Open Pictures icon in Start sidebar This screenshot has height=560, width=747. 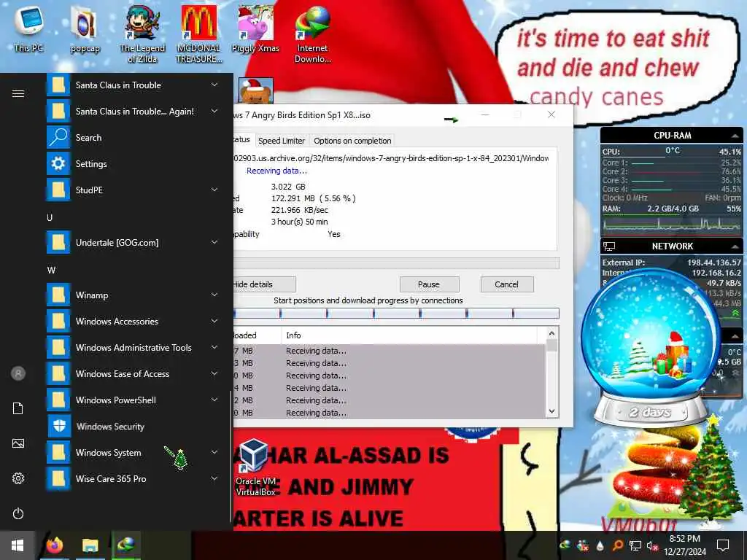coord(18,444)
